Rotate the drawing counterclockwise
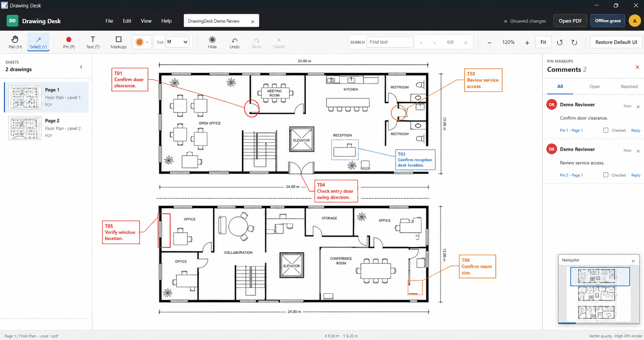Image resolution: width=644 pixels, height=340 pixels. click(560, 42)
